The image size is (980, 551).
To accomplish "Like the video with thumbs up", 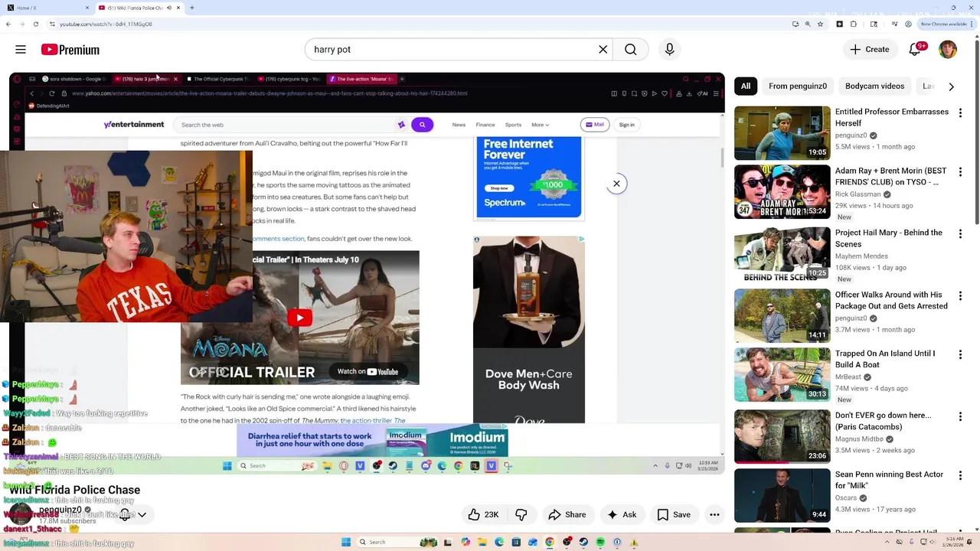I will pyautogui.click(x=483, y=515).
